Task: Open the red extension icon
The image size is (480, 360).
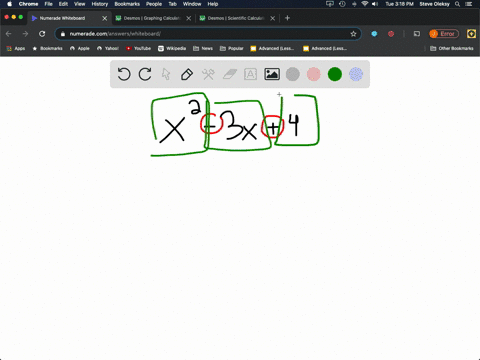Action: tap(391, 34)
